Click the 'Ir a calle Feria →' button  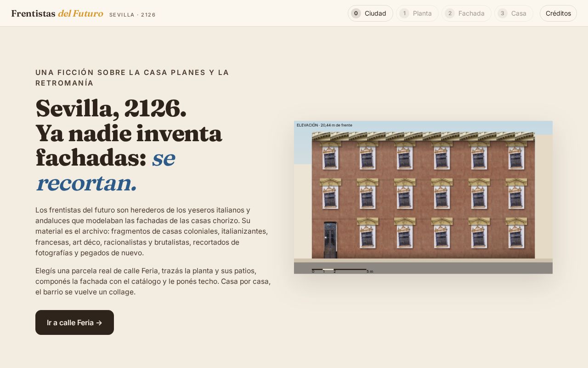tap(74, 322)
